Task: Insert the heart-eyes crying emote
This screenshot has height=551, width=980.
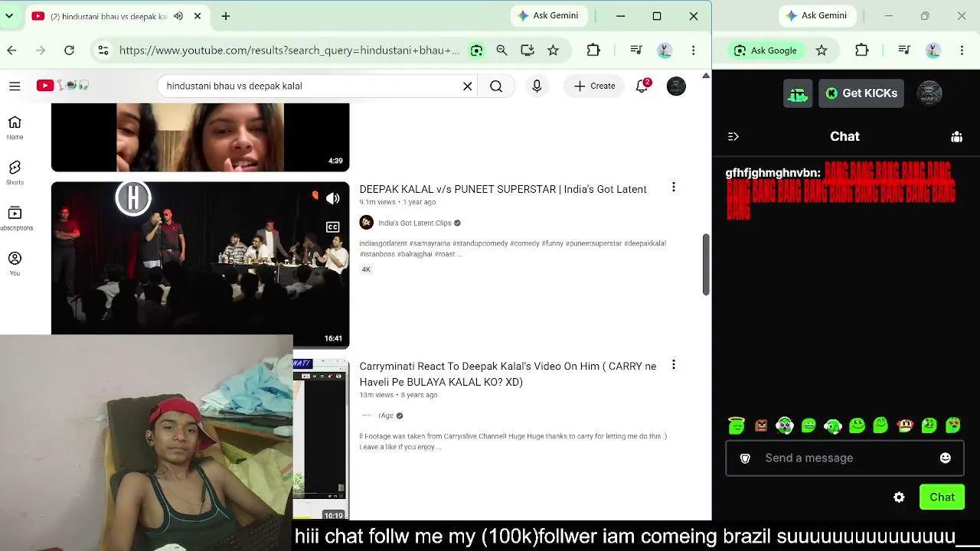Action: 953,425
